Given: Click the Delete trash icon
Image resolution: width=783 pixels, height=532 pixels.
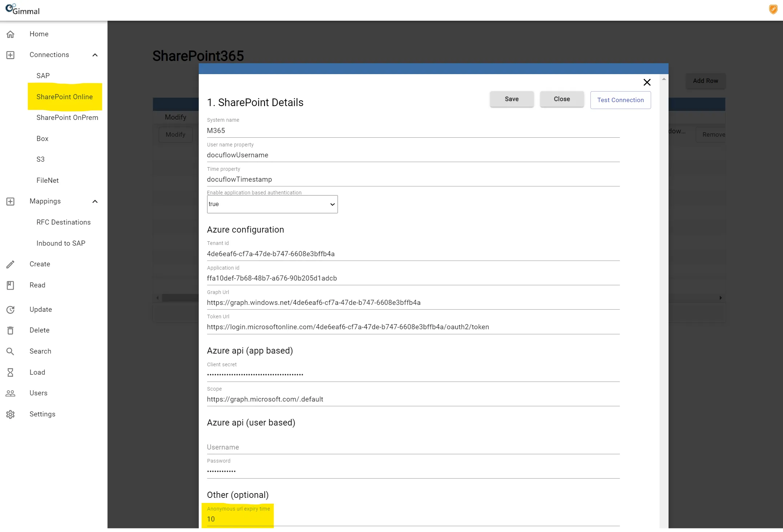Looking at the screenshot, I should [10, 330].
